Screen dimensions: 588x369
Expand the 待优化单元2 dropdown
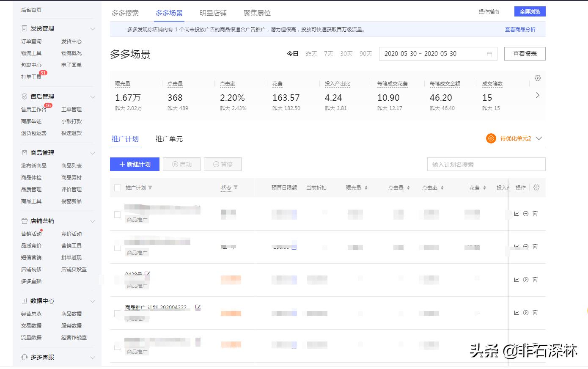click(539, 138)
